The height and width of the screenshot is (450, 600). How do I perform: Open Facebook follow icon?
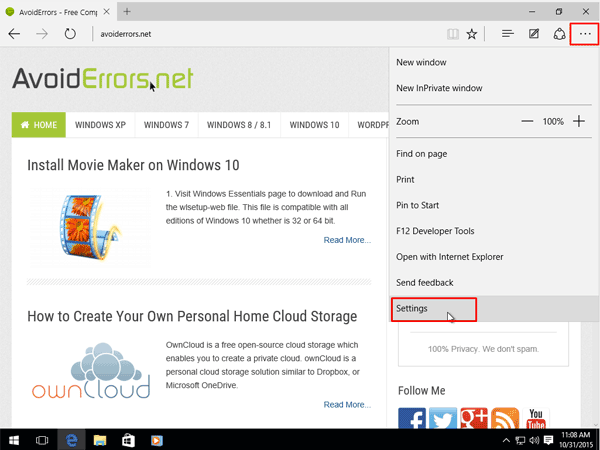click(x=412, y=420)
